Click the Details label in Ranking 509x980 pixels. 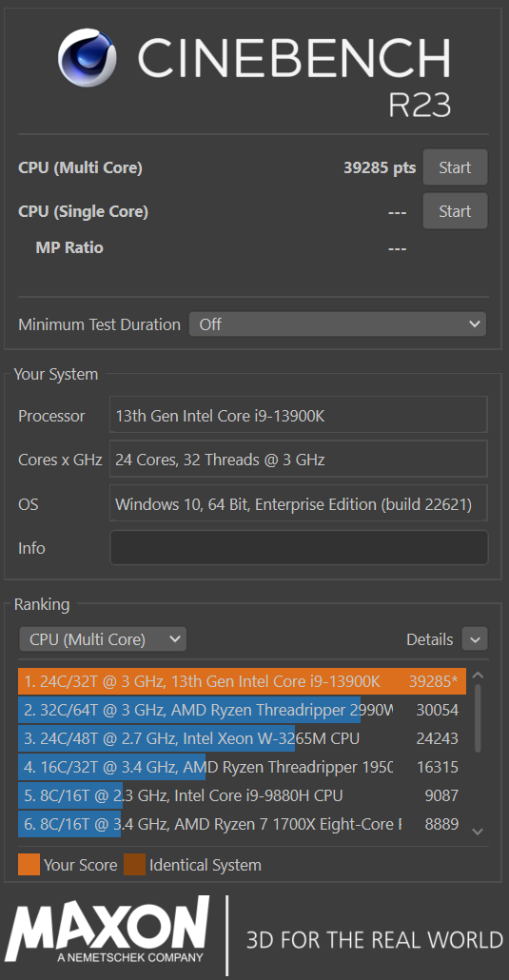click(x=430, y=639)
